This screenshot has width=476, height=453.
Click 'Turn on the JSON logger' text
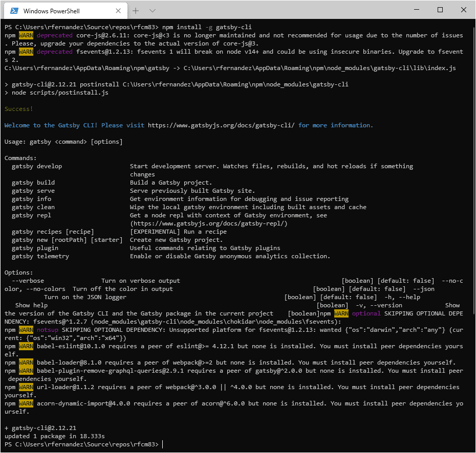click(85, 297)
